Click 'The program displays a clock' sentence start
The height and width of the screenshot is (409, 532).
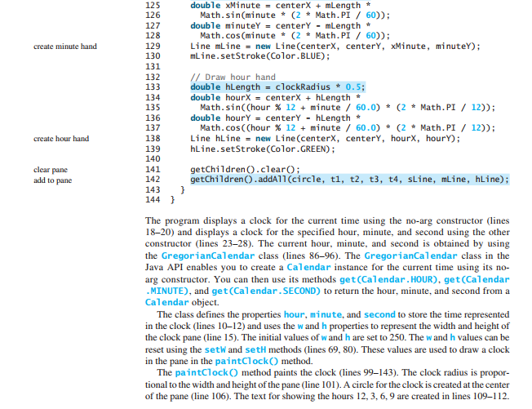click(x=207, y=221)
